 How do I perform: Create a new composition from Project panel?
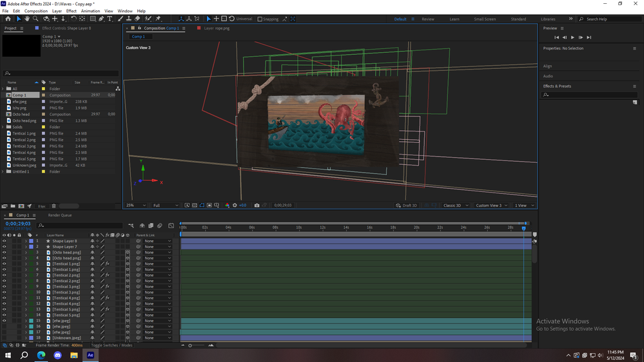[21, 206]
